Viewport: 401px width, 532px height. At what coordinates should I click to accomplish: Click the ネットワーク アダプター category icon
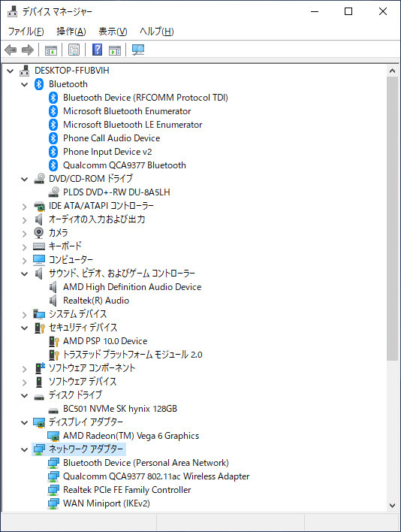point(39,449)
